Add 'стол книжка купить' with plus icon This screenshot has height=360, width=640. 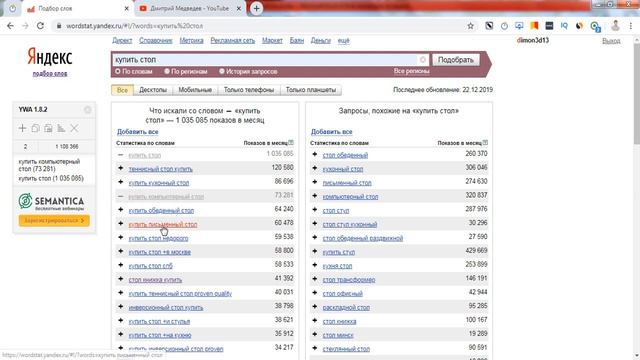[x=120, y=279]
